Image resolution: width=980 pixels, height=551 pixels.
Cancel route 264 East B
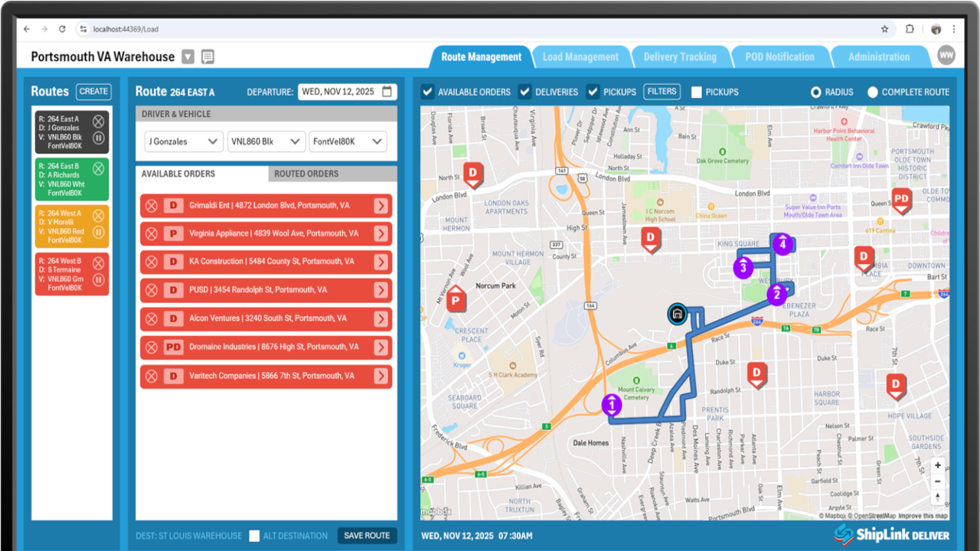99,168
